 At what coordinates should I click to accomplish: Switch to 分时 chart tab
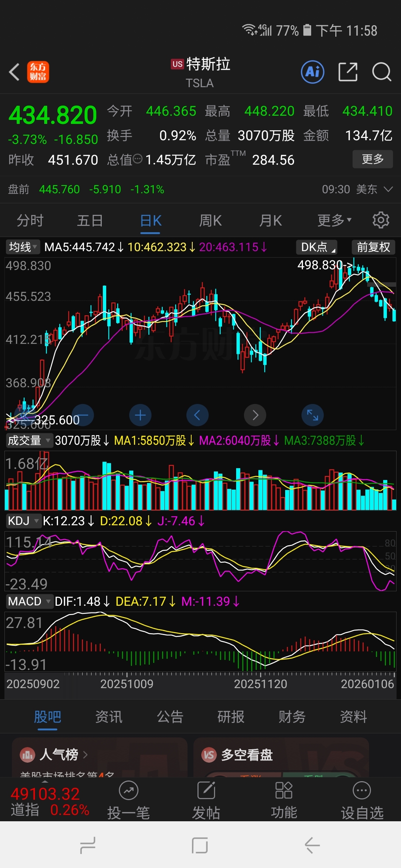[30, 220]
